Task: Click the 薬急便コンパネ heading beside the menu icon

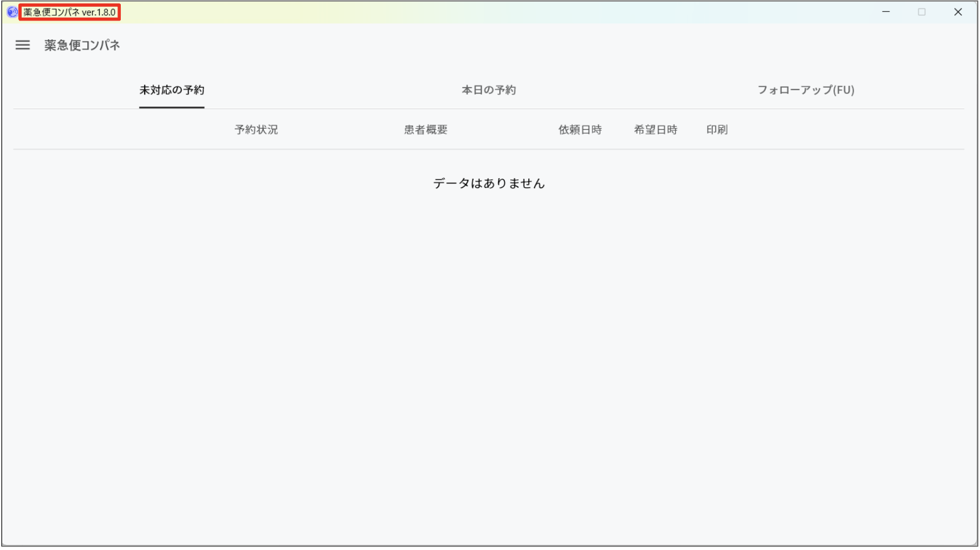Action: click(x=81, y=45)
